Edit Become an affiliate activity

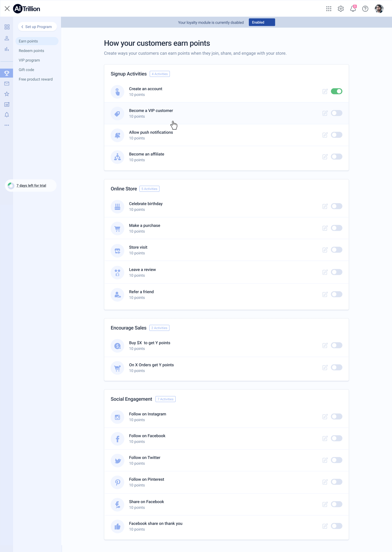point(325,157)
